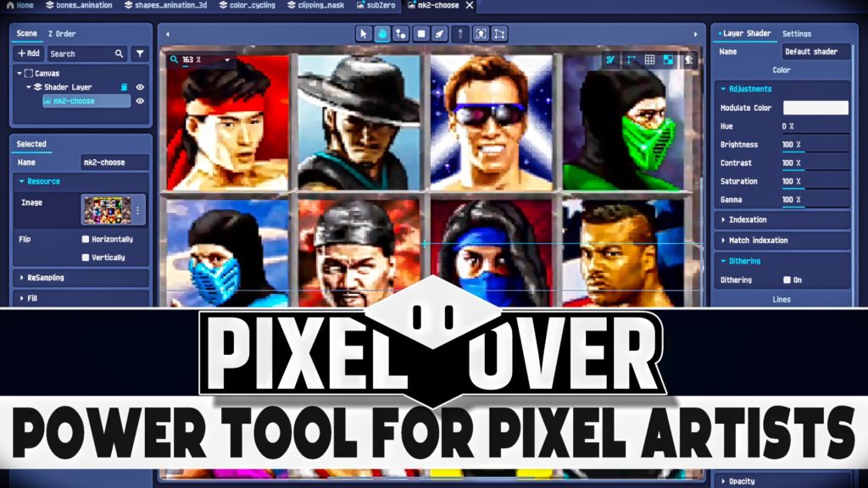Expand the Opacity section
The image size is (868, 488).
(723, 481)
